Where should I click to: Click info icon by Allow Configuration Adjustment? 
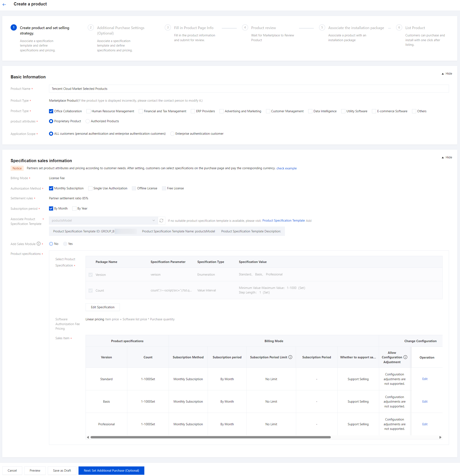[405, 357]
